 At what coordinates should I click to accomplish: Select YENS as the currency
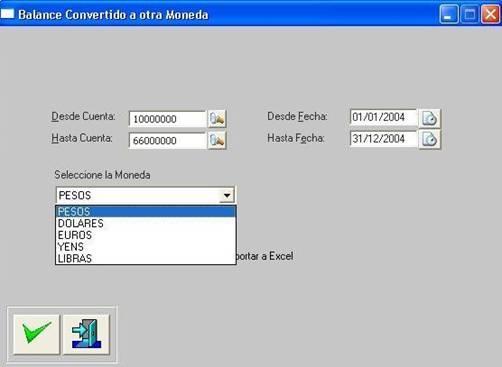(146, 247)
